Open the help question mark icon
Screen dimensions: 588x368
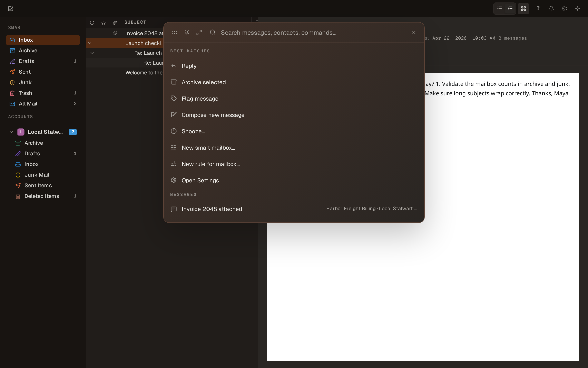[x=538, y=8]
